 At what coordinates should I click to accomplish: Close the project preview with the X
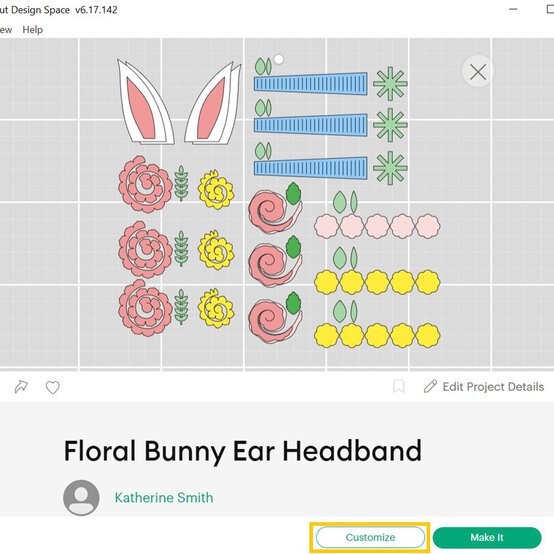478,72
